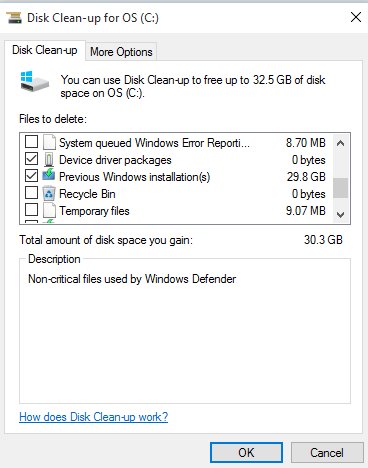This screenshot has width=368, height=468.
Task: Select the Recycle Bin icon in list
Action: pyautogui.click(x=49, y=193)
